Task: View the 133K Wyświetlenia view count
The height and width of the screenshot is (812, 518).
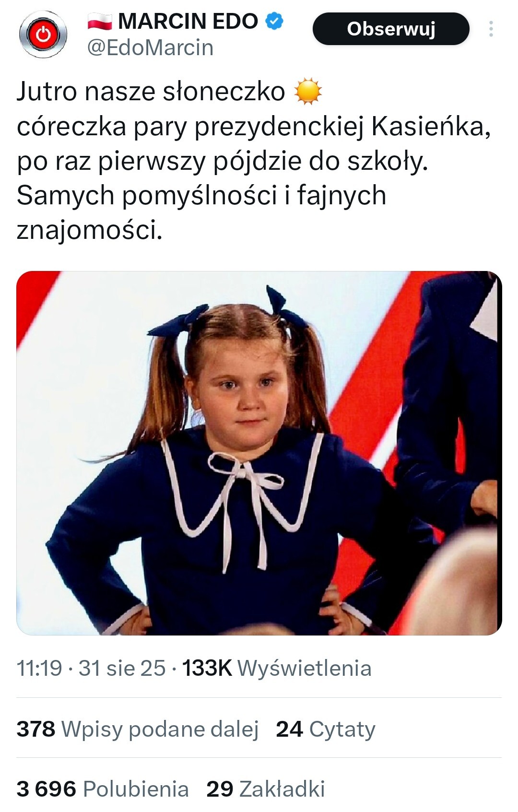Action: point(277,668)
